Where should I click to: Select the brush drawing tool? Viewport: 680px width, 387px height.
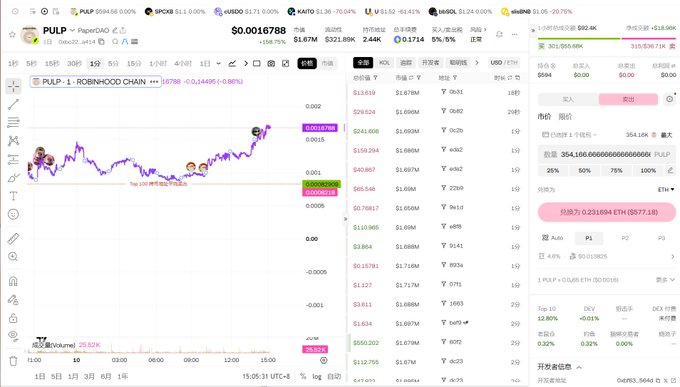click(x=13, y=177)
